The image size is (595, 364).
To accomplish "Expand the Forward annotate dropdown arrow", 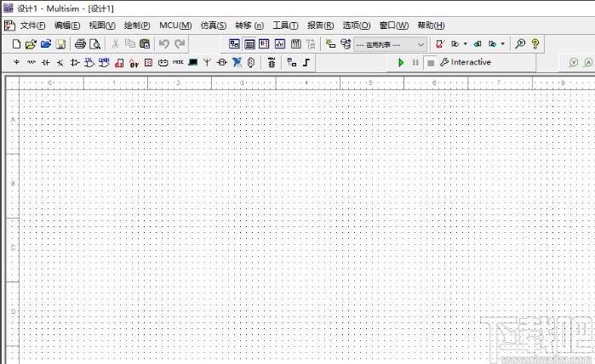I will (503, 44).
